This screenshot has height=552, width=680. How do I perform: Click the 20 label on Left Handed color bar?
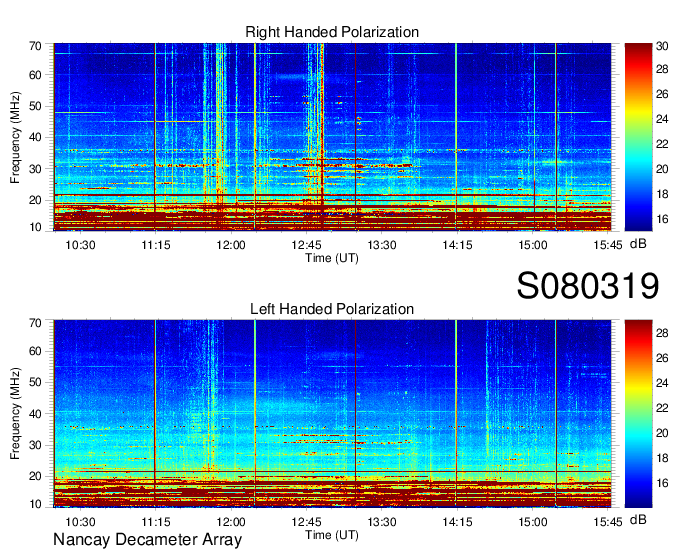pyautogui.click(x=662, y=433)
